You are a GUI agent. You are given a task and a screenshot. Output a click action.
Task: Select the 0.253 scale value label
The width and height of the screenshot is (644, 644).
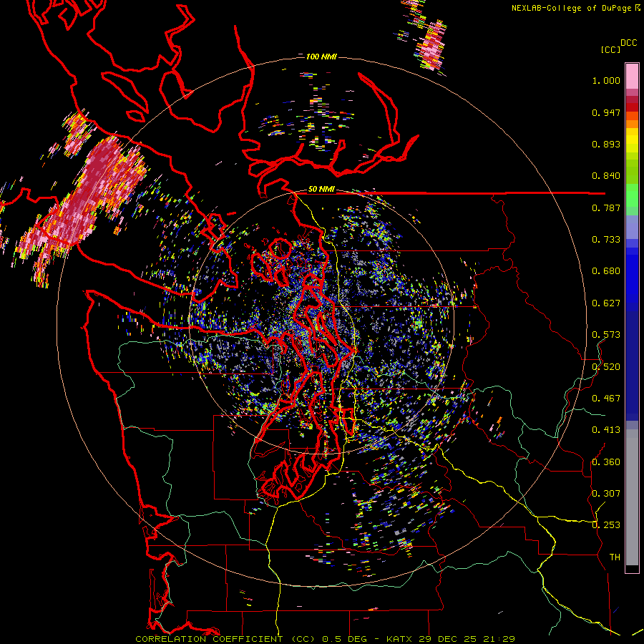click(606, 525)
